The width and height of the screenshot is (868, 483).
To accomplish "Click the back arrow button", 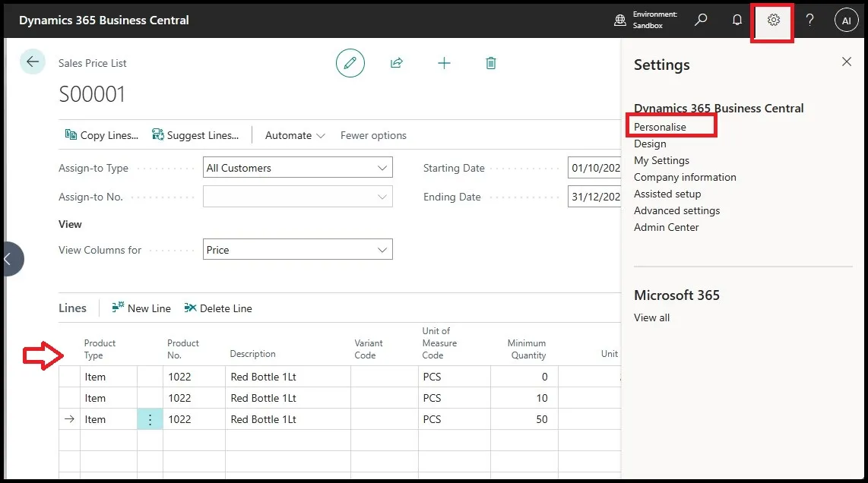I will (33, 62).
